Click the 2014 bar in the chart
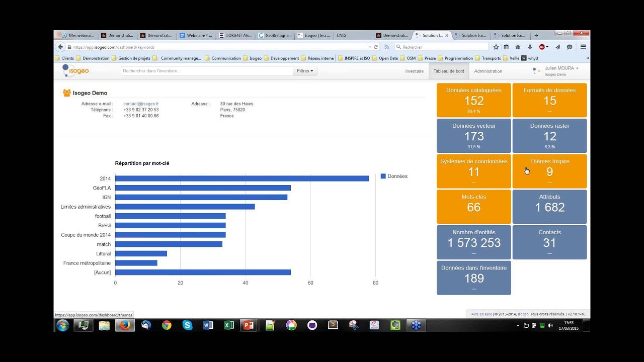The width and height of the screenshot is (644, 362). click(242, 178)
